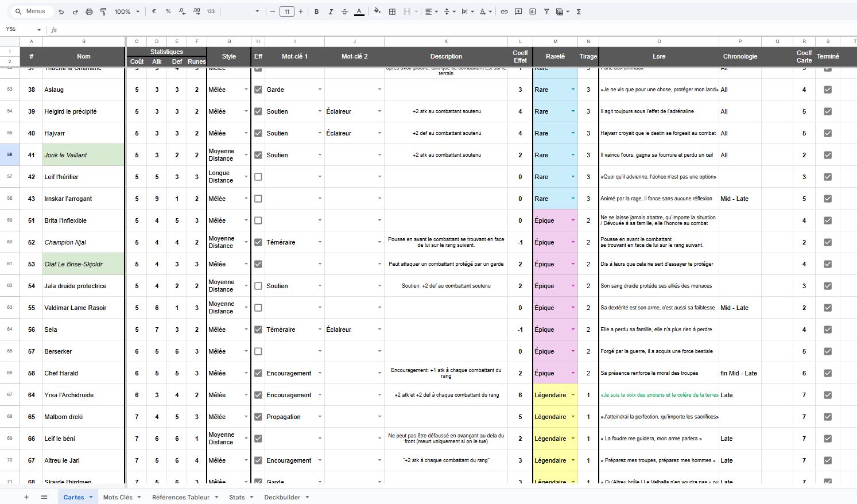Image resolution: width=857 pixels, height=504 pixels.
Task: Click the Print icon
Action: click(89, 11)
